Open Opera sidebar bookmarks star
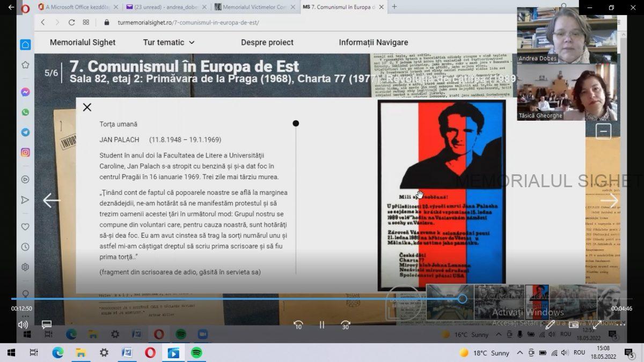This screenshot has height=362, width=644. click(25, 65)
